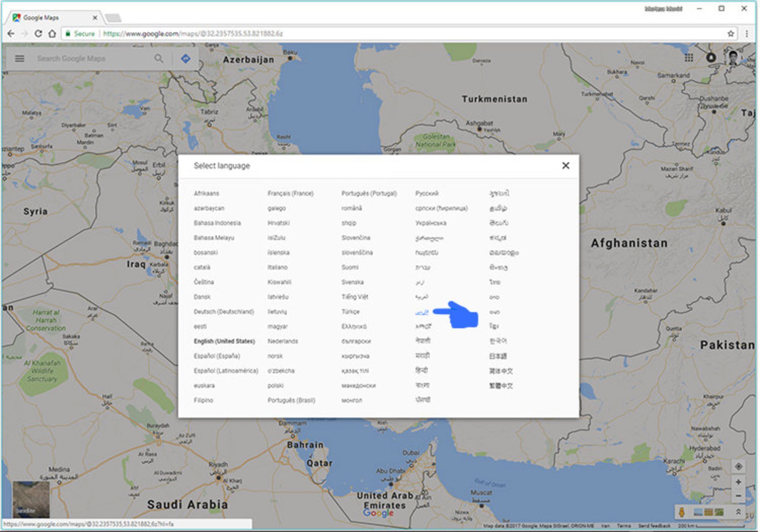The height and width of the screenshot is (532, 760).
Task: Select Русский language
Action: point(427,193)
